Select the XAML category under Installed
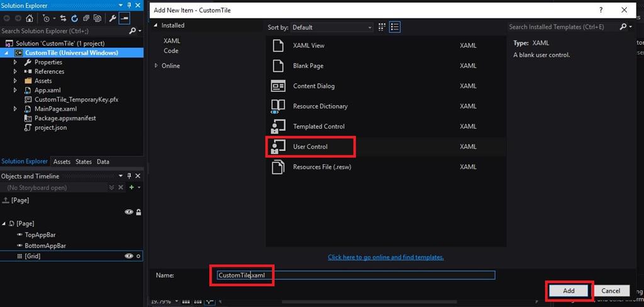Viewport: 644px width, 307px height. coord(172,41)
